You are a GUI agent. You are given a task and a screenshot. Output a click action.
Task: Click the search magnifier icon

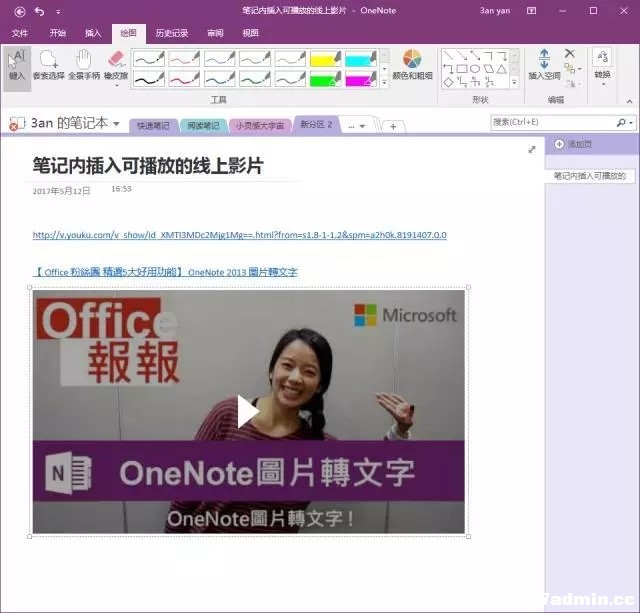coord(621,122)
